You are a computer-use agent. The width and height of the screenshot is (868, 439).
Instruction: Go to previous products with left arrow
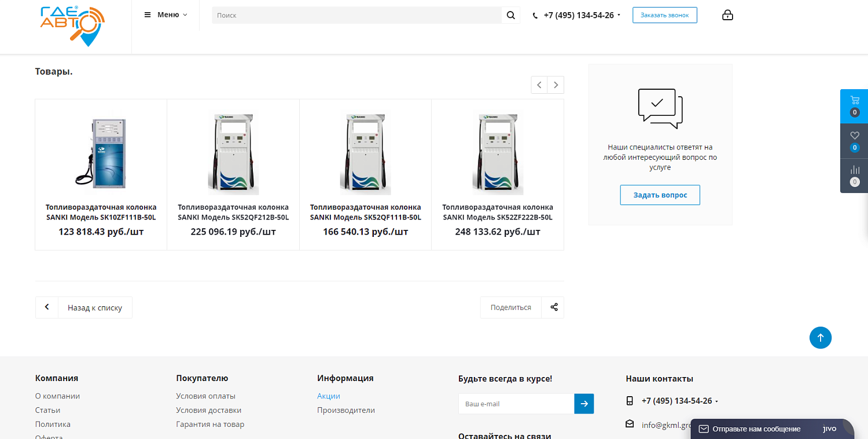pos(539,85)
